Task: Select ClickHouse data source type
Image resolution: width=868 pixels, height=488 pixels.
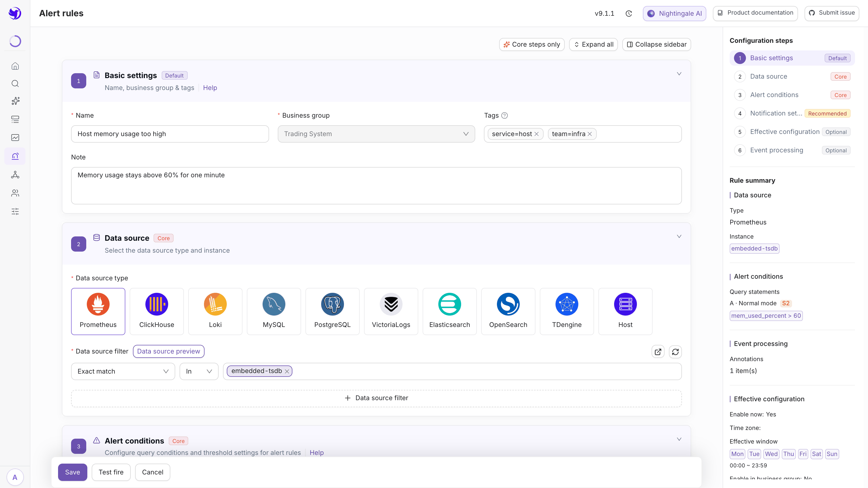Action: tap(157, 311)
